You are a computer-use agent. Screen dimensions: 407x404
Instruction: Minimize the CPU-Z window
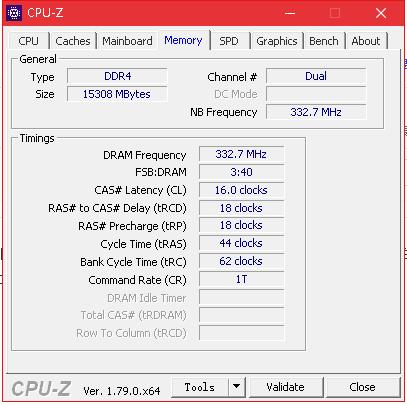(290, 13)
